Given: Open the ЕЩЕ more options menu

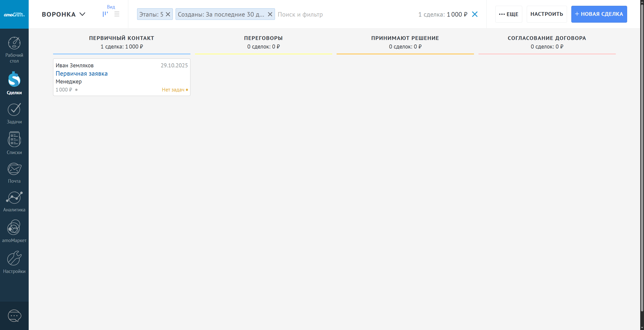Looking at the screenshot, I should (509, 14).
